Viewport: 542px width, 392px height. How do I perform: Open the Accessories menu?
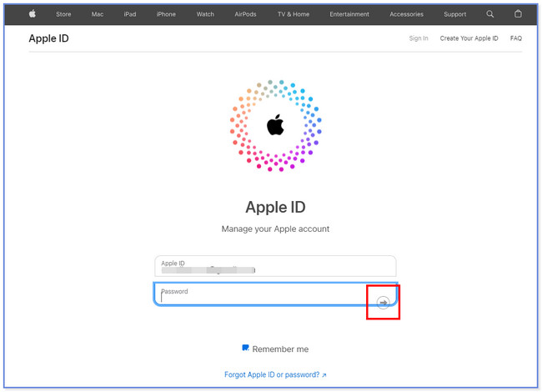coord(407,14)
